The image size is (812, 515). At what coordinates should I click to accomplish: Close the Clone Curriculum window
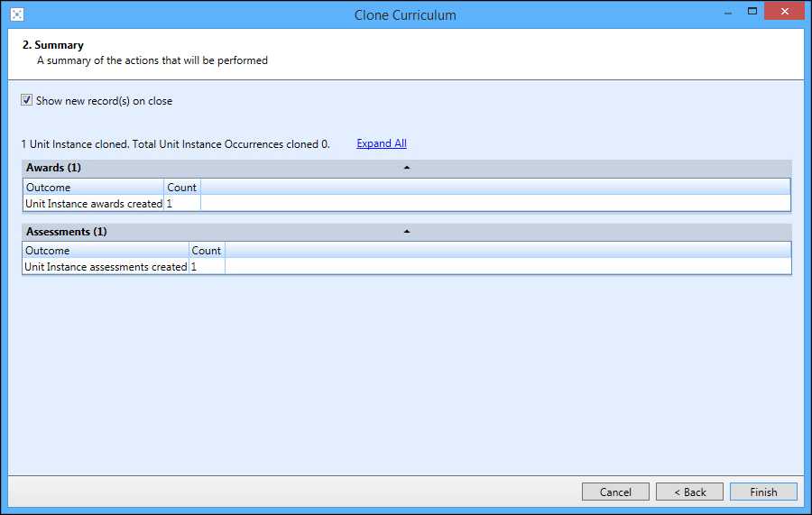[785, 12]
